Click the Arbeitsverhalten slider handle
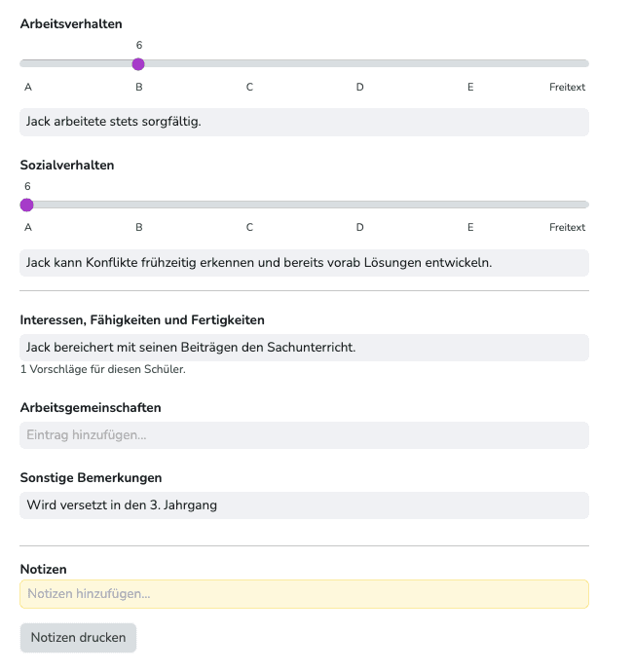Image resolution: width=634 pixels, height=672 pixels. pos(138,64)
